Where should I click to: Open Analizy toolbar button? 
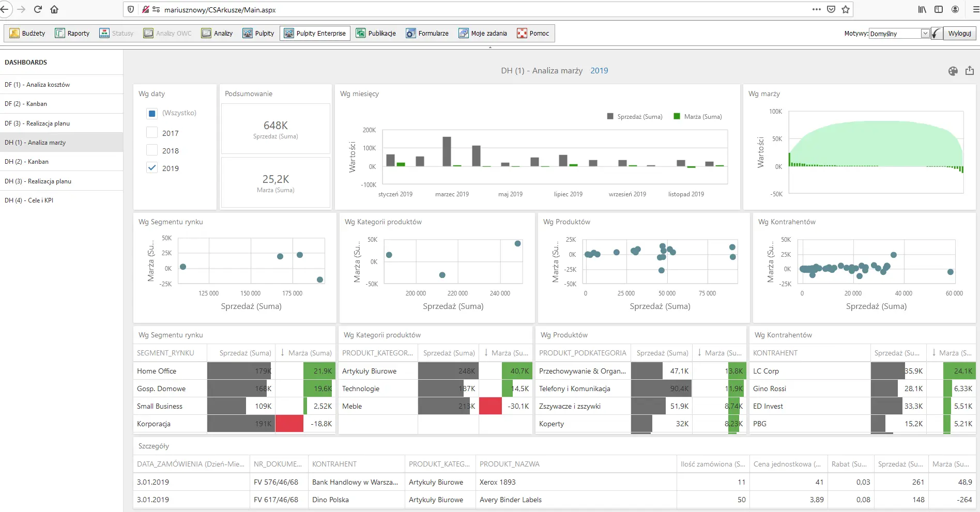coord(217,33)
